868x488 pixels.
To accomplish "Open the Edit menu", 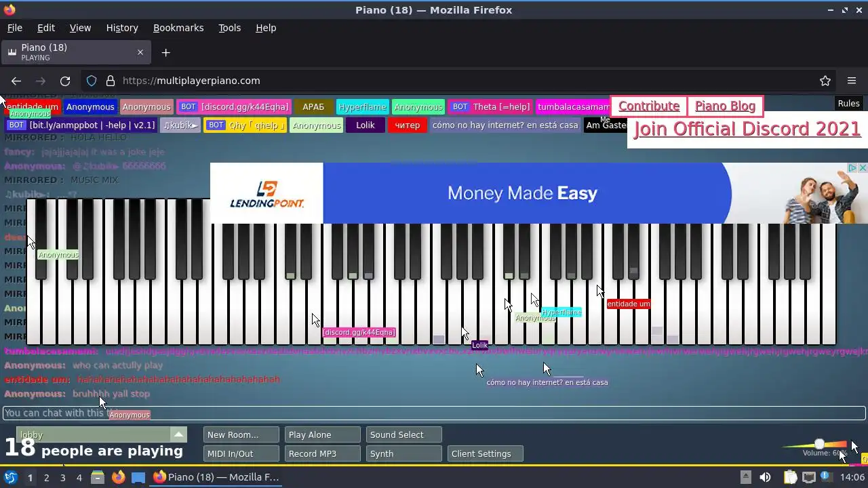I will pos(46,28).
